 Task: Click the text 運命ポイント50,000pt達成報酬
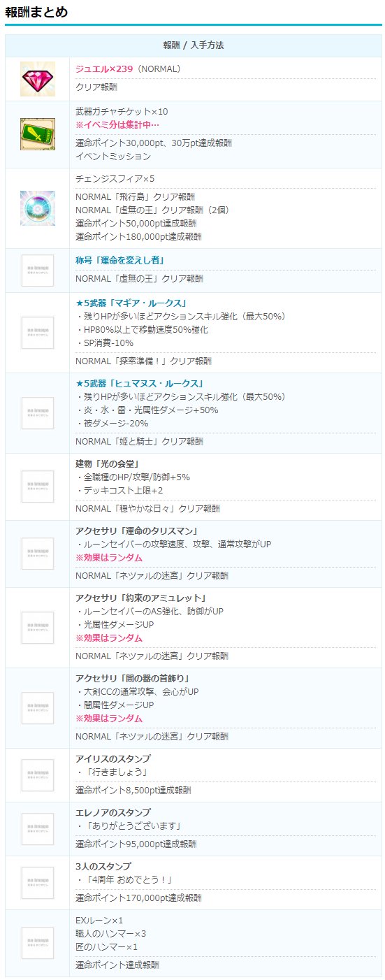tap(137, 224)
